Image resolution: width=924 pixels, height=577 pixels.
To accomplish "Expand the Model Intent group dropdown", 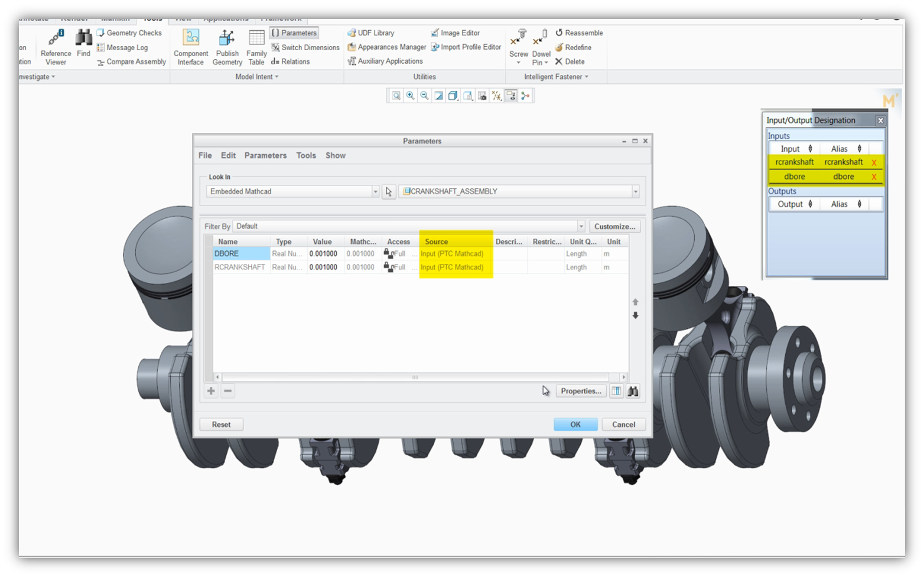I will [257, 77].
